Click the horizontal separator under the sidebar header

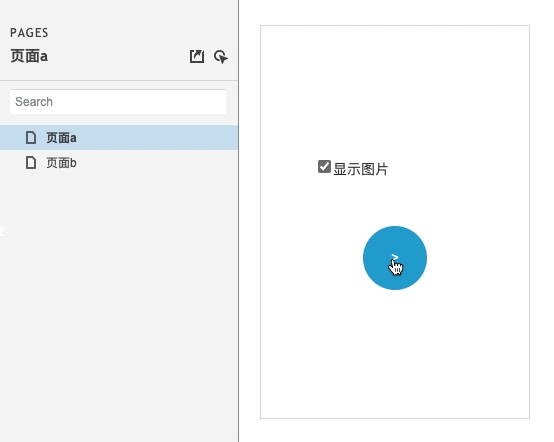[x=119, y=81]
